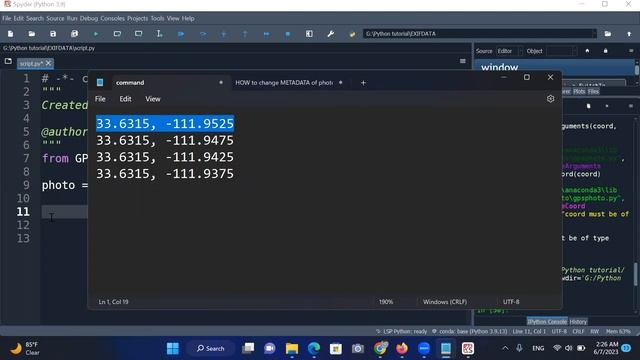
Task: Open Spyder Preferences wrench icon
Action: tap(331, 34)
